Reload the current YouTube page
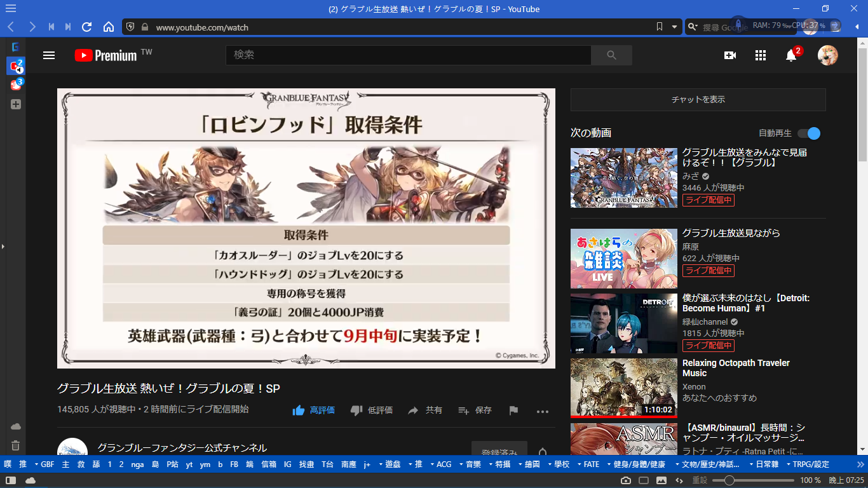Screen dimensions: 868x488 click(87, 27)
